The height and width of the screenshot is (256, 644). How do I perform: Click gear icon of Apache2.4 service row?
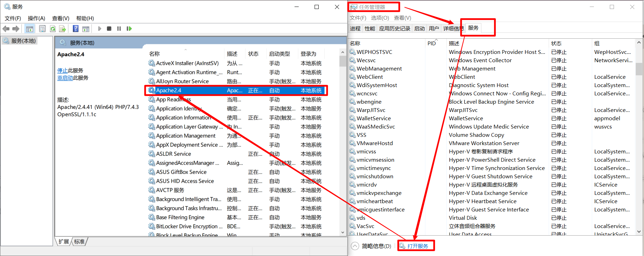[x=152, y=91]
